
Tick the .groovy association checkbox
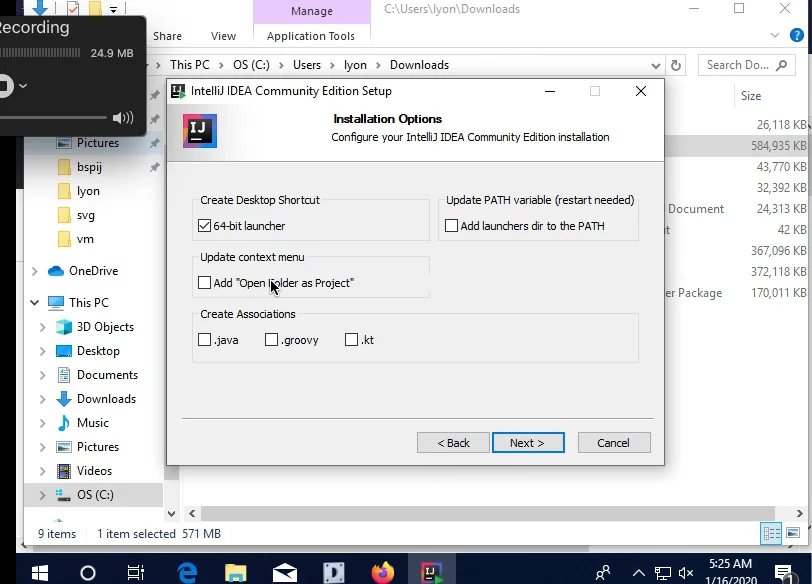click(271, 340)
